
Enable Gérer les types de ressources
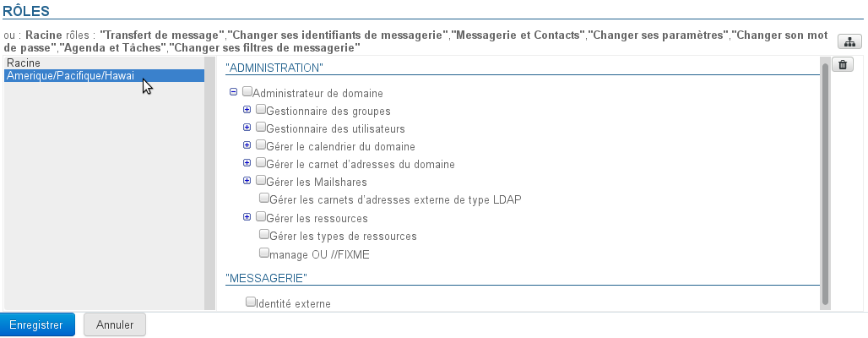click(x=264, y=235)
